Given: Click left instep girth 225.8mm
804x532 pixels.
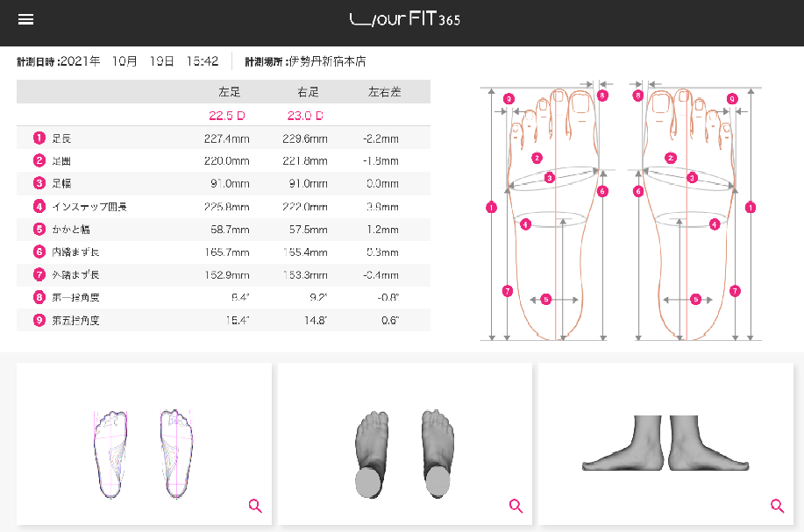Looking at the screenshot, I should point(226,207).
